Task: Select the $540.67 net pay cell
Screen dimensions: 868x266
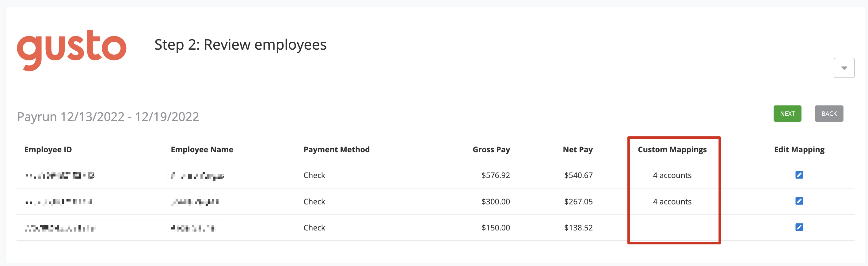Action: [x=578, y=175]
